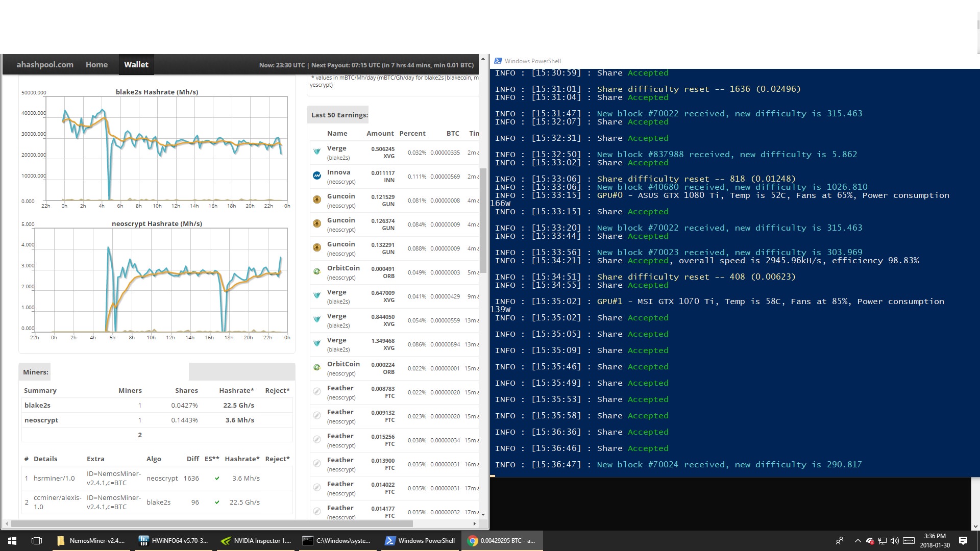Click the Feather icon in the 0.015256 FTC row
Screen dimensions: 980x551
(317, 439)
